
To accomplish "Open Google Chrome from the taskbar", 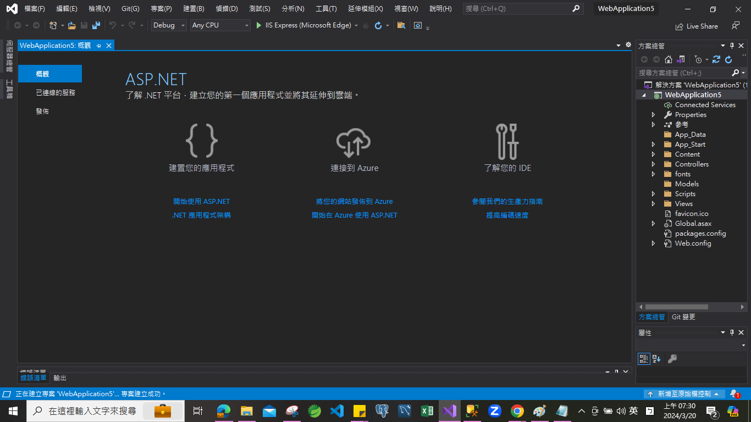I will click(517, 411).
